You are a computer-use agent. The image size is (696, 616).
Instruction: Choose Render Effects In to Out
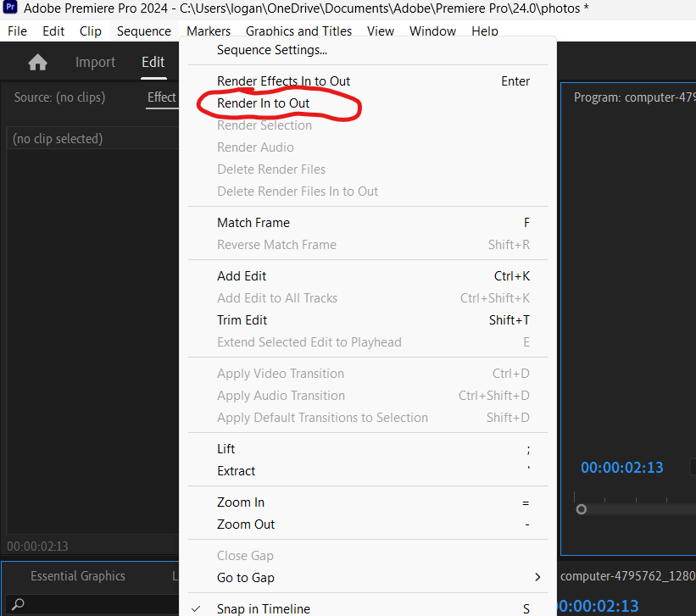click(x=283, y=81)
